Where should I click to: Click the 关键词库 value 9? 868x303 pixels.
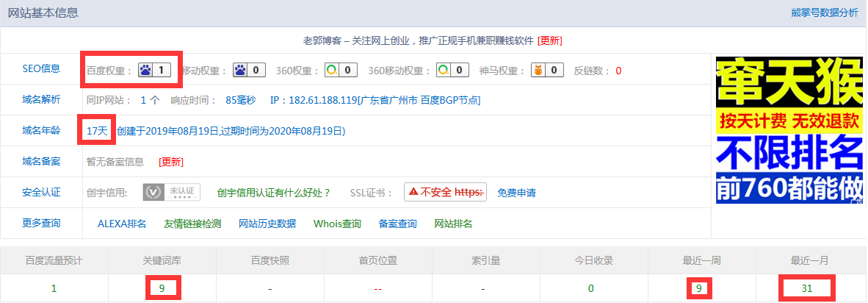click(x=162, y=288)
